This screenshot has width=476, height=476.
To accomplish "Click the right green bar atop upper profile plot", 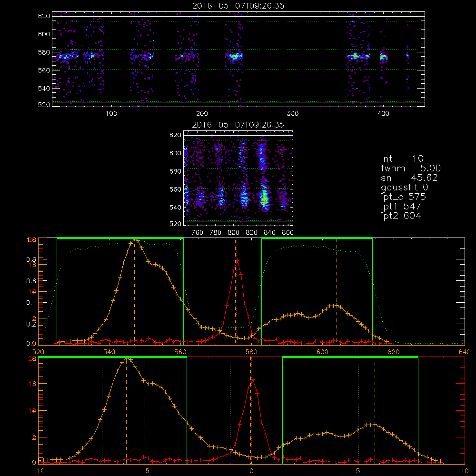I will 317,238.
